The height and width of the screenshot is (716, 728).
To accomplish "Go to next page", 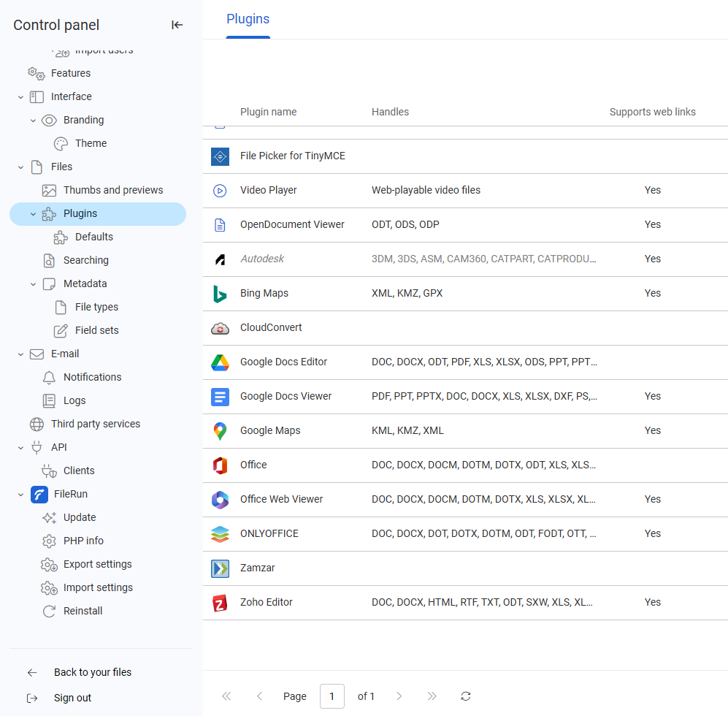I will coord(399,696).
